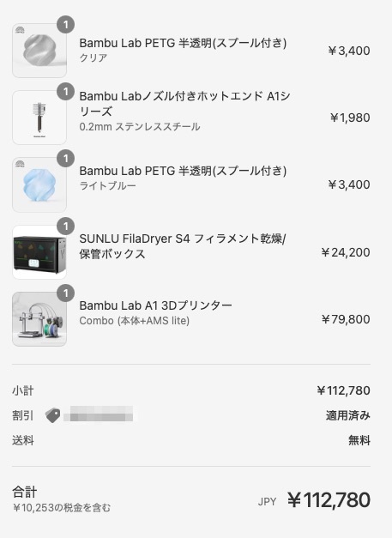This screenshot has width=392, height=538.
Task: Click the clear PETG filament thumbnail
Action: 39,51
